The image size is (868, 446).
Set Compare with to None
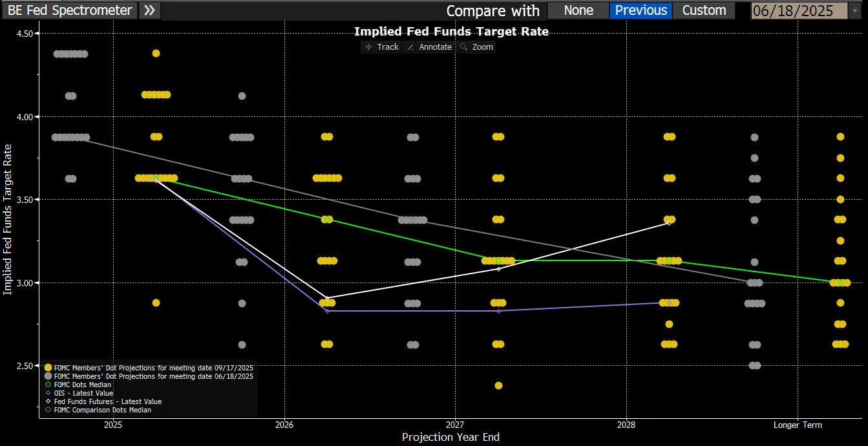point(578,10)
